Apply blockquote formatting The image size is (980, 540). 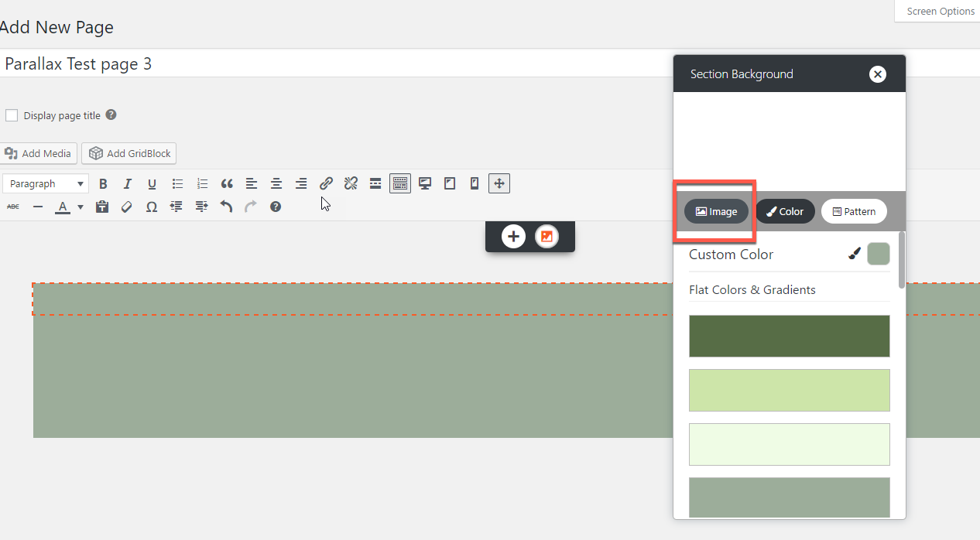[x=227, y=183]
